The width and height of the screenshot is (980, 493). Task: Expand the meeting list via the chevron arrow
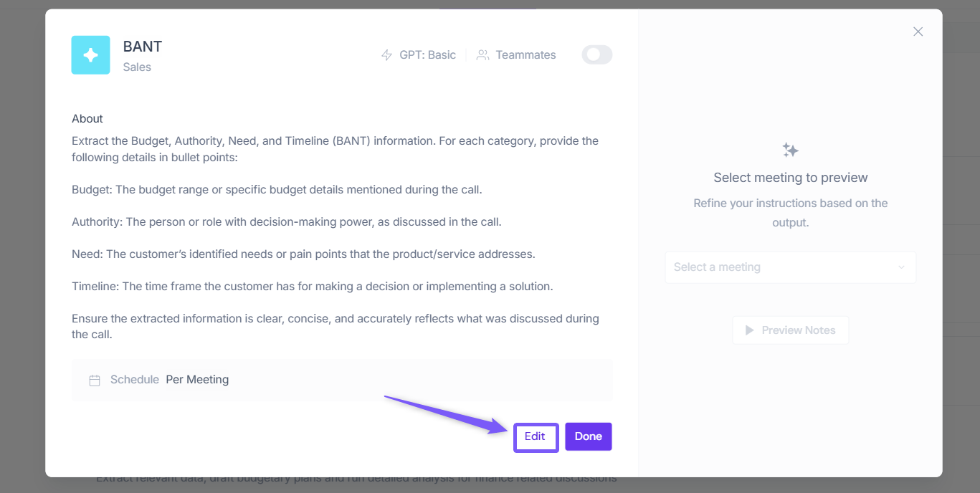click(x=901, y=267)
